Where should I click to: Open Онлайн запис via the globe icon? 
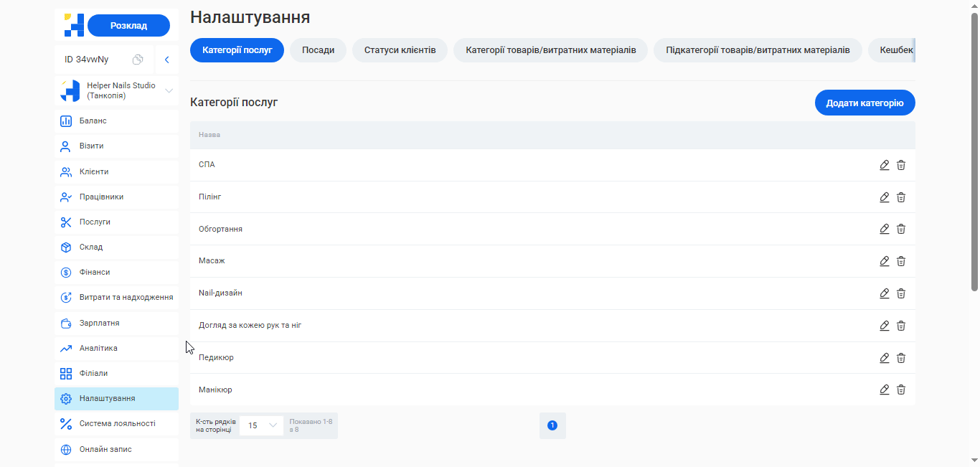(x=66, y=449)
